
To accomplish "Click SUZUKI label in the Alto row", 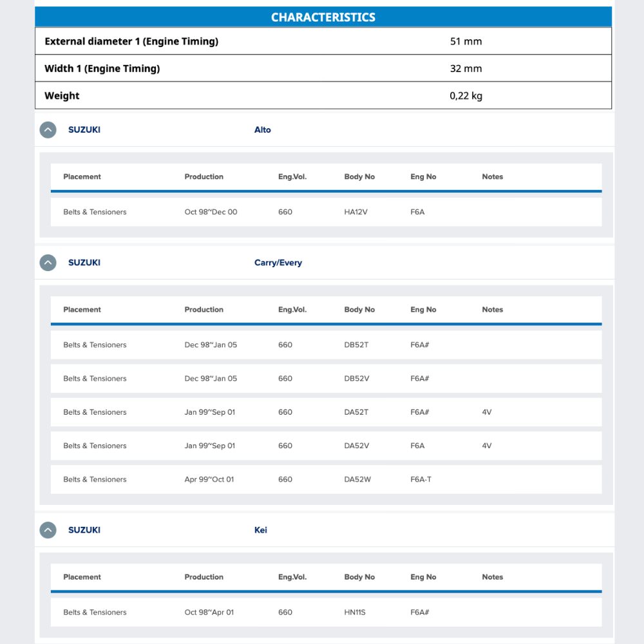I will click(x=84, y=130).
